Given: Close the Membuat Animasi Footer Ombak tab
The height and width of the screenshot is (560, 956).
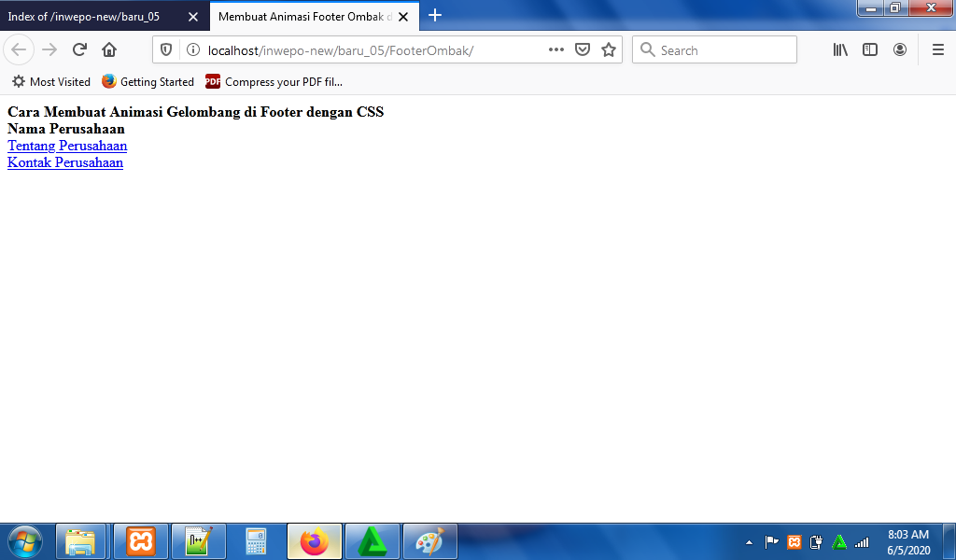Looking at the screenshot, I should tap(403, 17).
